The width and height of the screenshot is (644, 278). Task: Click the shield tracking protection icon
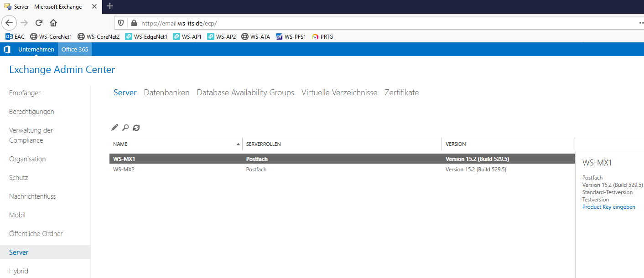click(121, 23)
